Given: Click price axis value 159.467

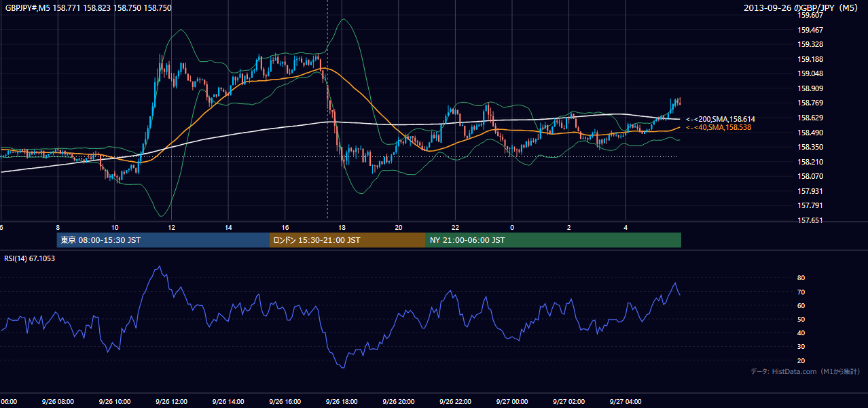Looking at the screenshot, I should click(810, 31).
